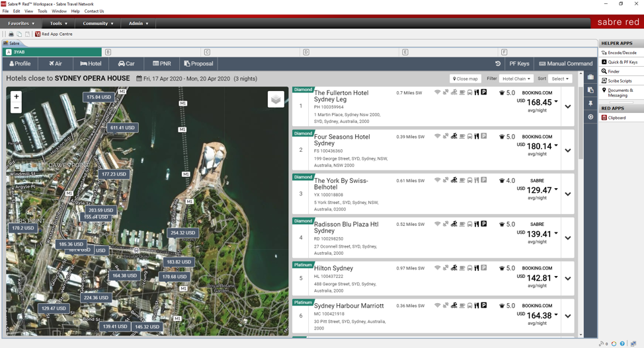Open rate dropdown next to 129.47 price
Viewport: 644px width, 348px height.
click(x=556, y=189)
